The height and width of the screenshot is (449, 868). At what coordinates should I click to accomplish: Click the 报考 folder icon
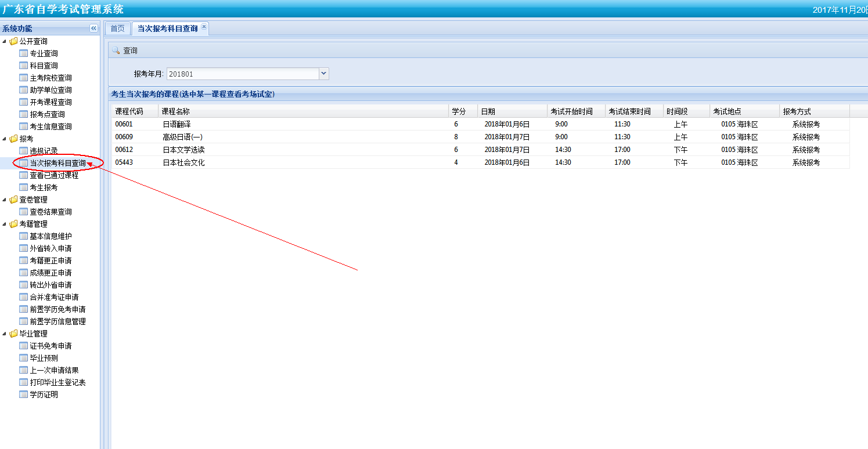click(13, 139)
